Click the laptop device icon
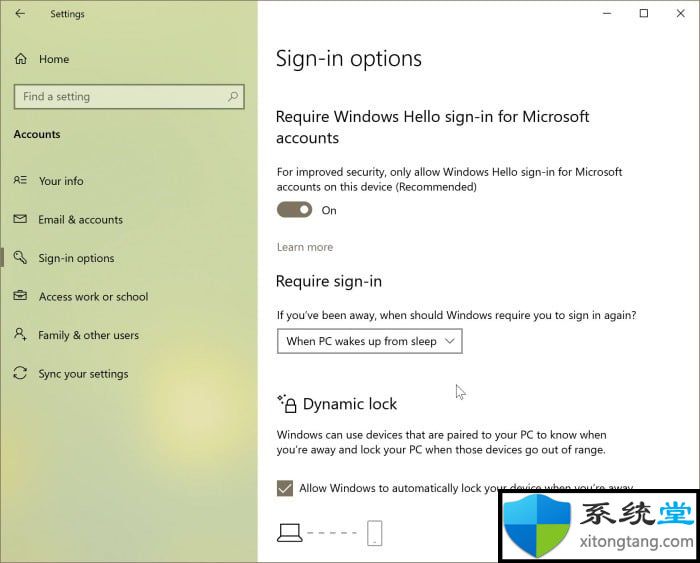Image resolution: width=700 pixels, height=563 pixels. click(x=289, y=533)
